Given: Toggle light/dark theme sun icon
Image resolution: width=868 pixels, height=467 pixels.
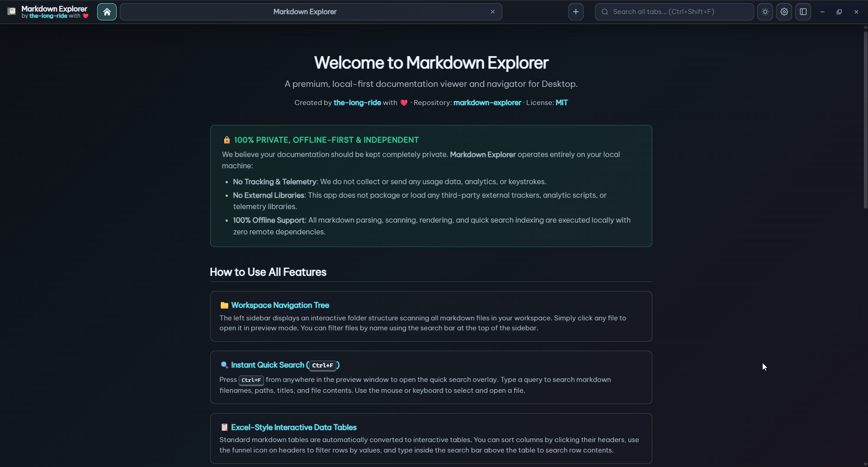Looking at the screenshot, I should (x=765, y=12).
